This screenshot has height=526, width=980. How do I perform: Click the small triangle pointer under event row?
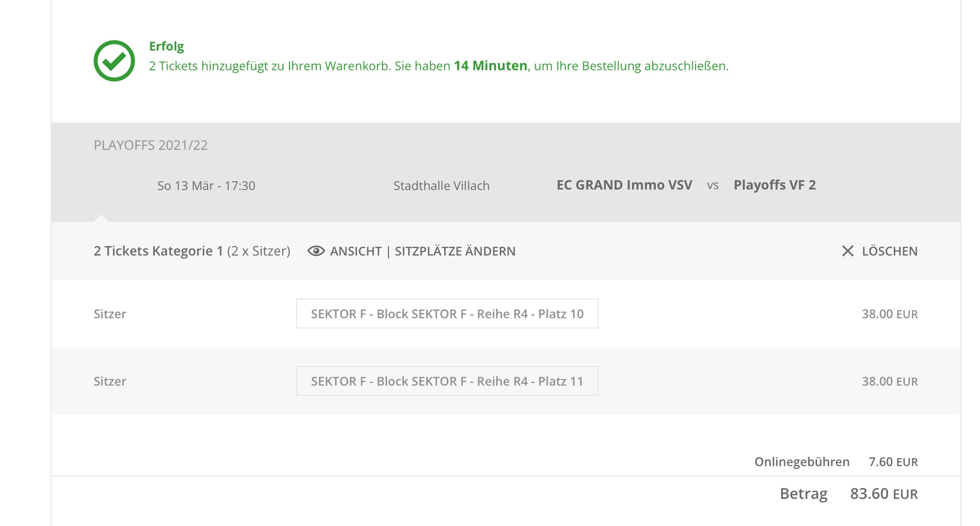tap(101, 218)
